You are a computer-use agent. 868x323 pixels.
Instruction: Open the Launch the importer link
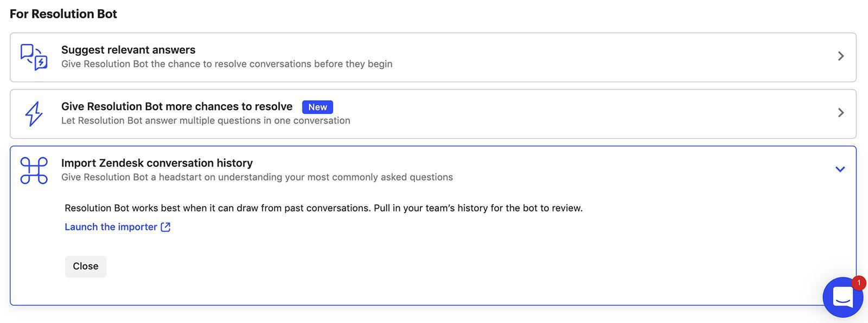point(111,227)
